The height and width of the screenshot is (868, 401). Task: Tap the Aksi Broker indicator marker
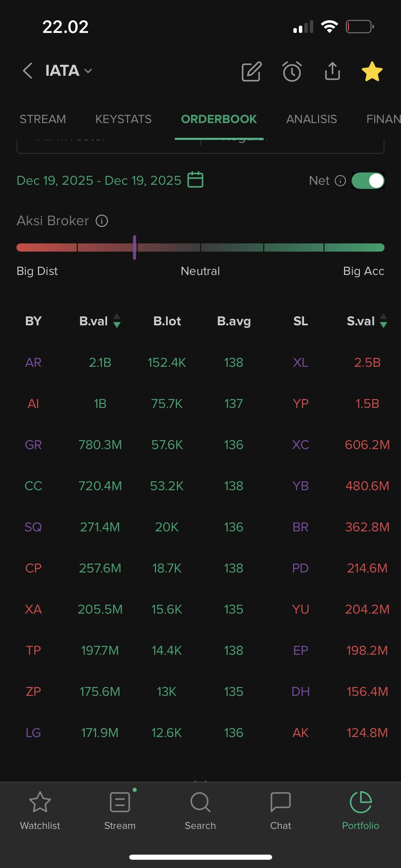click(x=135, y=248)
